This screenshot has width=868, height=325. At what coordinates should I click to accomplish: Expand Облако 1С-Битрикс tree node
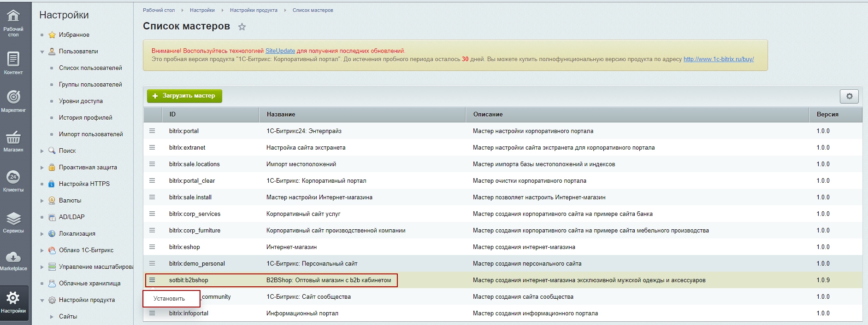coord(42,250)
